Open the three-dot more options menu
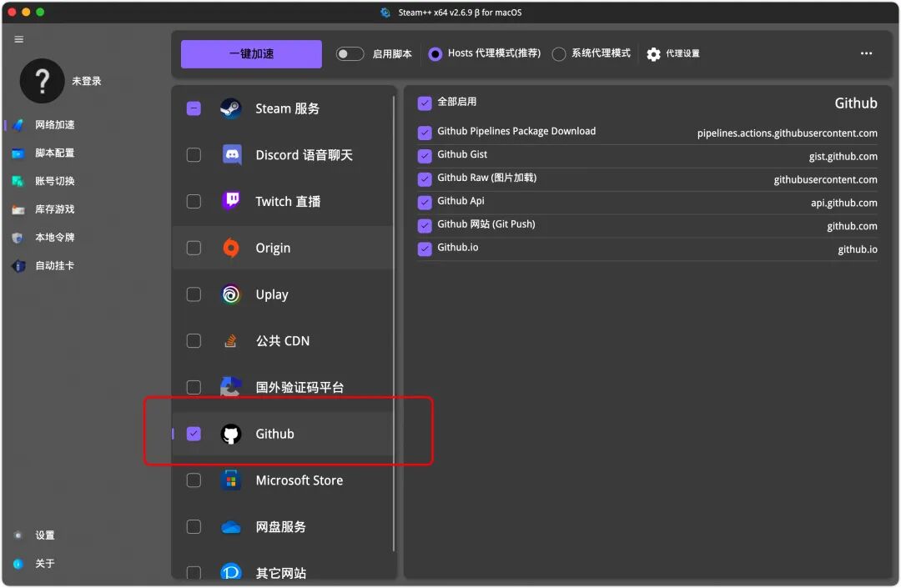This screenshot has height=588, width=901. pos(866,53)
